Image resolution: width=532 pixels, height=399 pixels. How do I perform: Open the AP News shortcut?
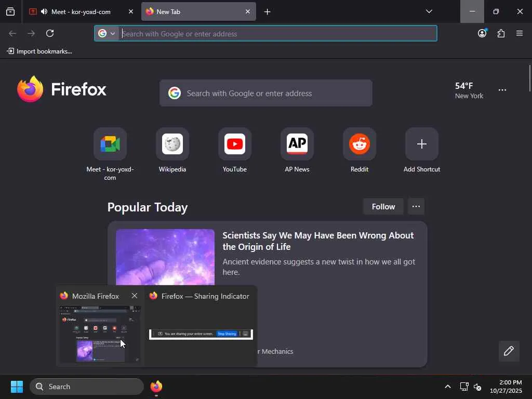click(x=297, y=150)
